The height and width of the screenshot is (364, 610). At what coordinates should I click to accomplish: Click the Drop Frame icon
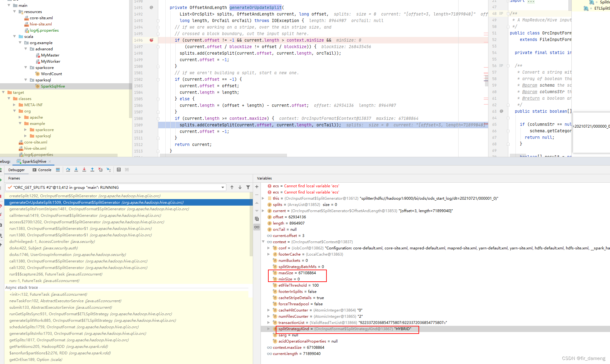pyautogui.click(x=100, y=170)
